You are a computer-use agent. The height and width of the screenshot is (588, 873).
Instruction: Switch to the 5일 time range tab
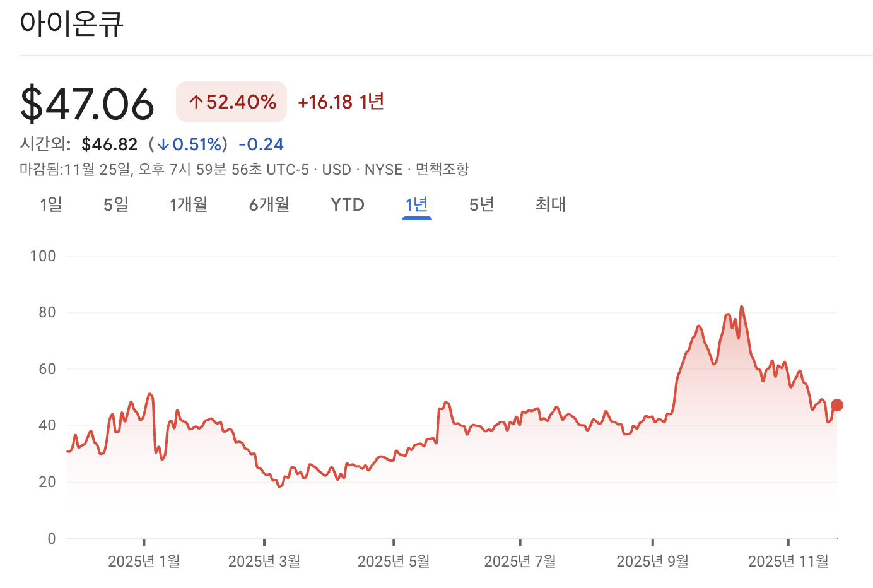point(115,204)
